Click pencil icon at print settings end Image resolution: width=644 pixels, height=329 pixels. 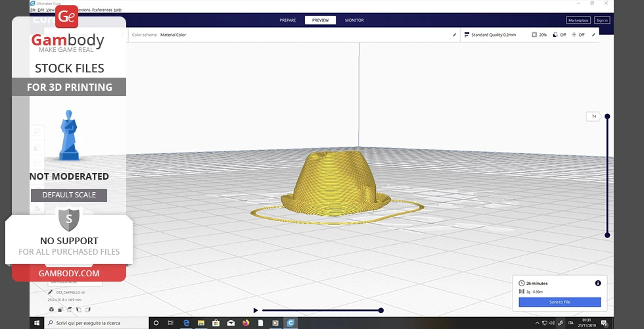(x=593, y=35)
